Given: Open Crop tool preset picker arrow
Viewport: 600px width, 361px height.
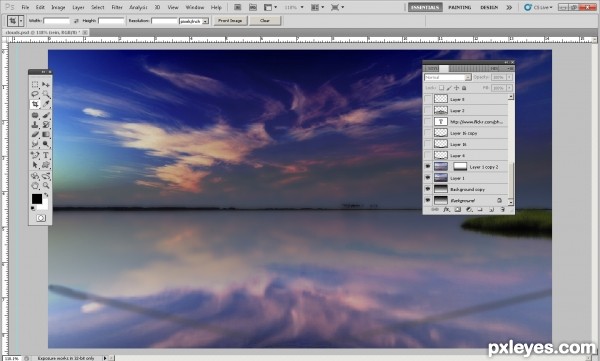Looking at the screenshot, I should point(21,21).
